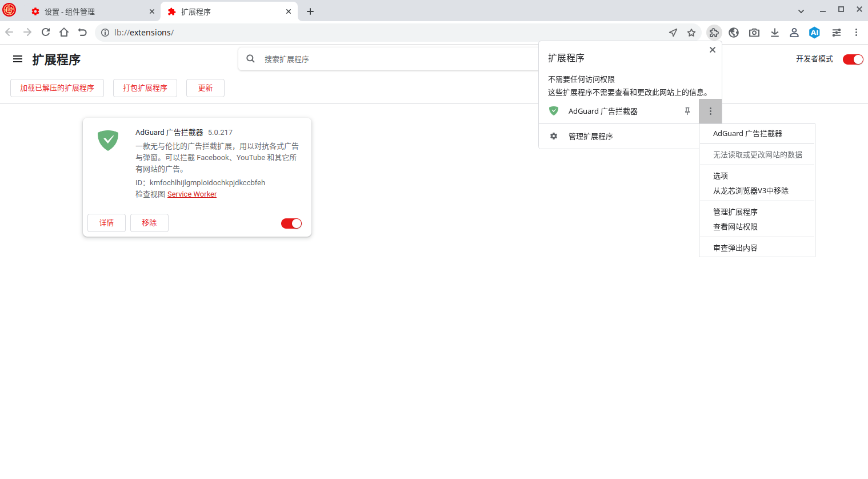Click AdGuard 广告拦截器 in context menu
Image resolution: width=868 pixels, height=479 pixels.
(757, 134)
